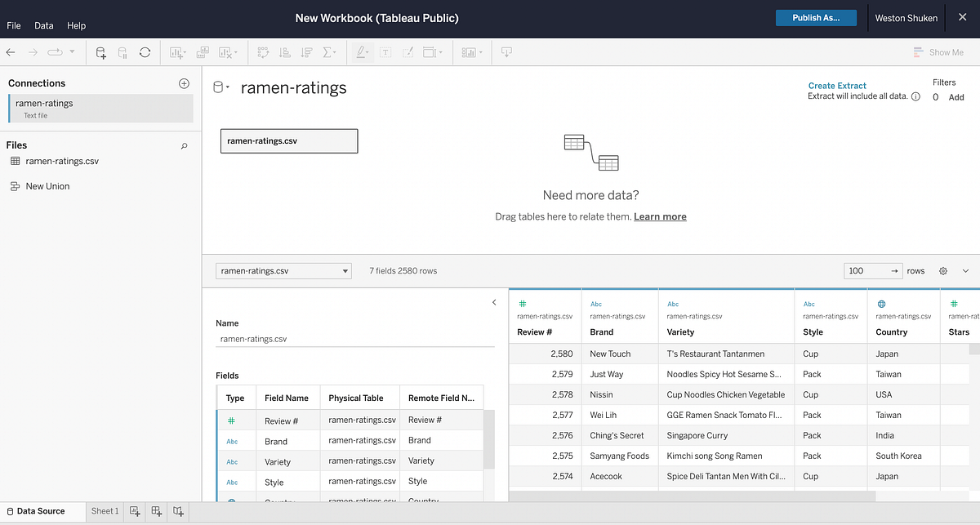Open the Data menu
The height and width of the screenshot is (525, 980).
click(x=43, y=25)
